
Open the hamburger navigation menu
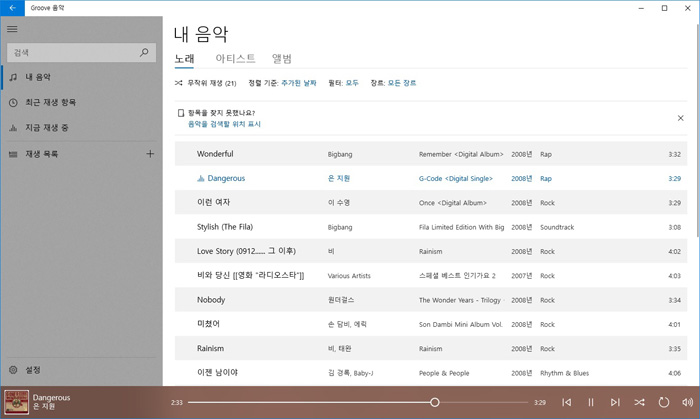tap(13, 29)
